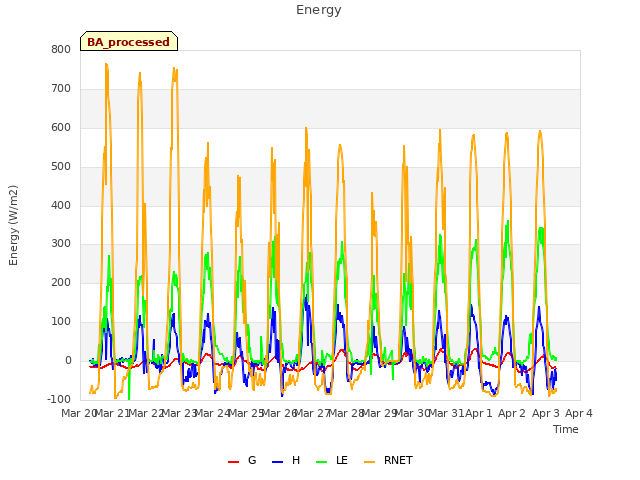Click the Mar 20 date tick label
Screen dimensions: 640x480
78,413
